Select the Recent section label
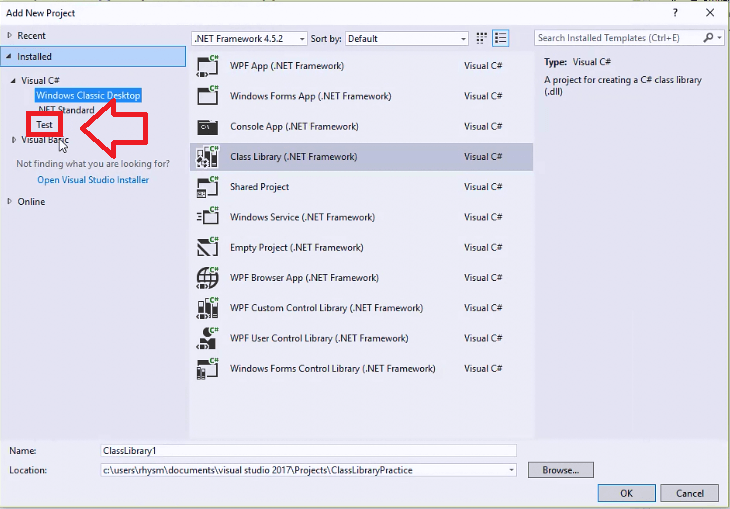Screen dimensions: 730x509 click(x=31, y=35)
